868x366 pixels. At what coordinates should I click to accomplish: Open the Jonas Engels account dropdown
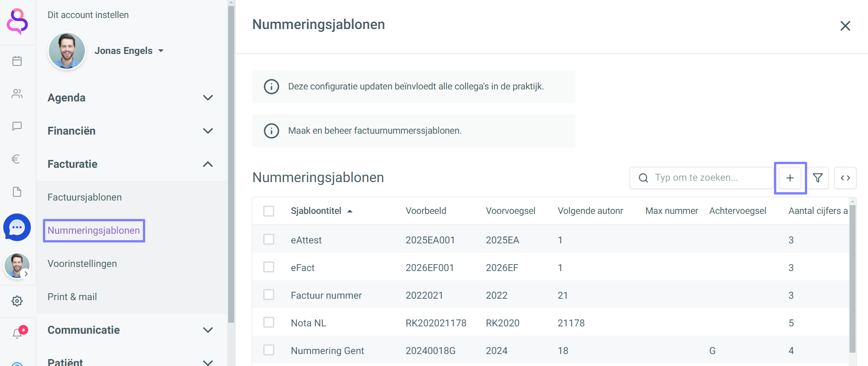tap(129, 51)
